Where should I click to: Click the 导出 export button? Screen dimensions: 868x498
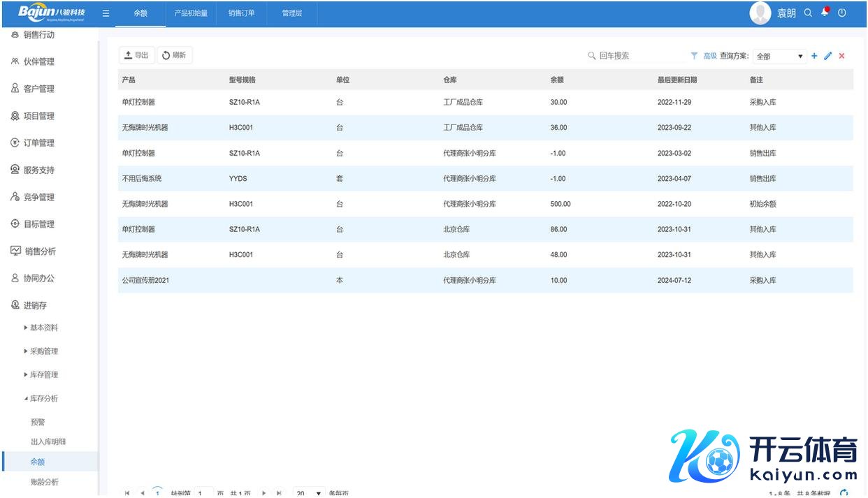click(x=136, y=56)
